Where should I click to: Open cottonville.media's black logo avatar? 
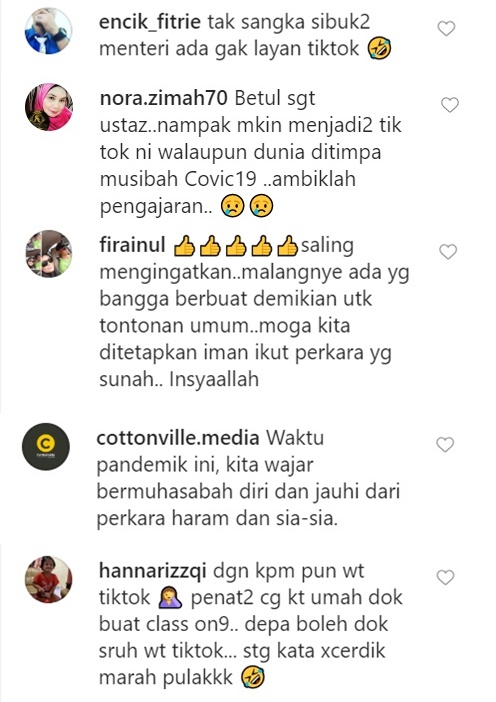pos(46,446)
